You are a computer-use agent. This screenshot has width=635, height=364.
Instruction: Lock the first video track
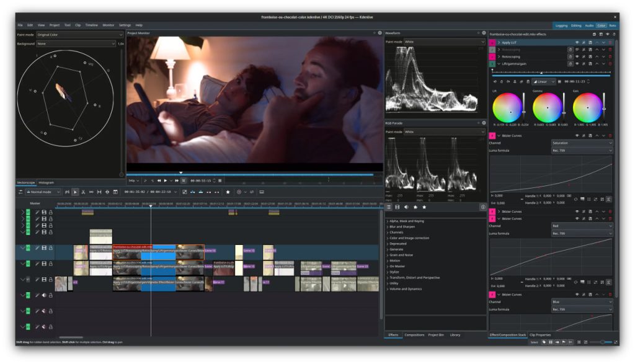(x=51, y=212)
